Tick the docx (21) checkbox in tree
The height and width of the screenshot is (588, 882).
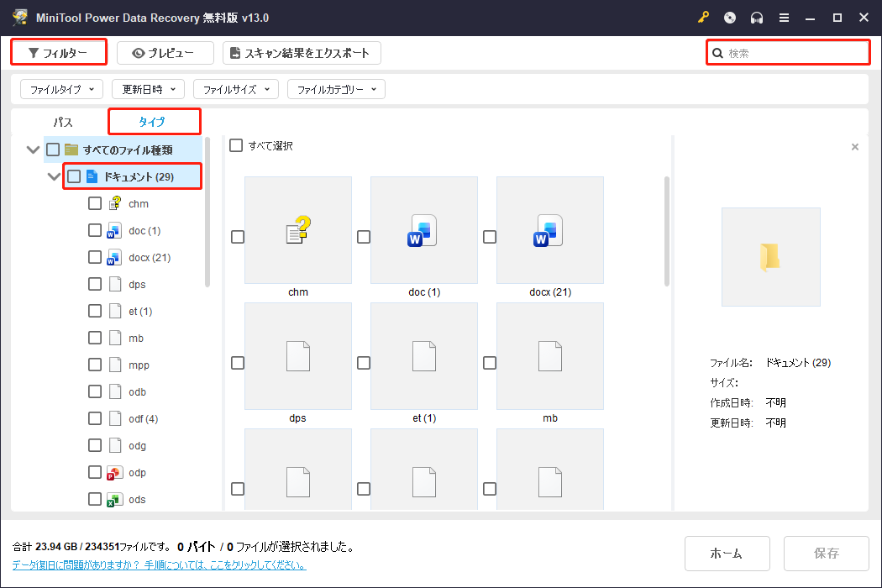point(94,257)
